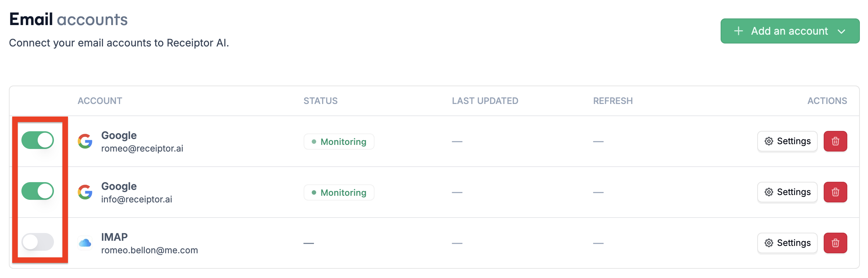Click Google logo beside info@receiptor.ai
868x278 pixels.
85,192
